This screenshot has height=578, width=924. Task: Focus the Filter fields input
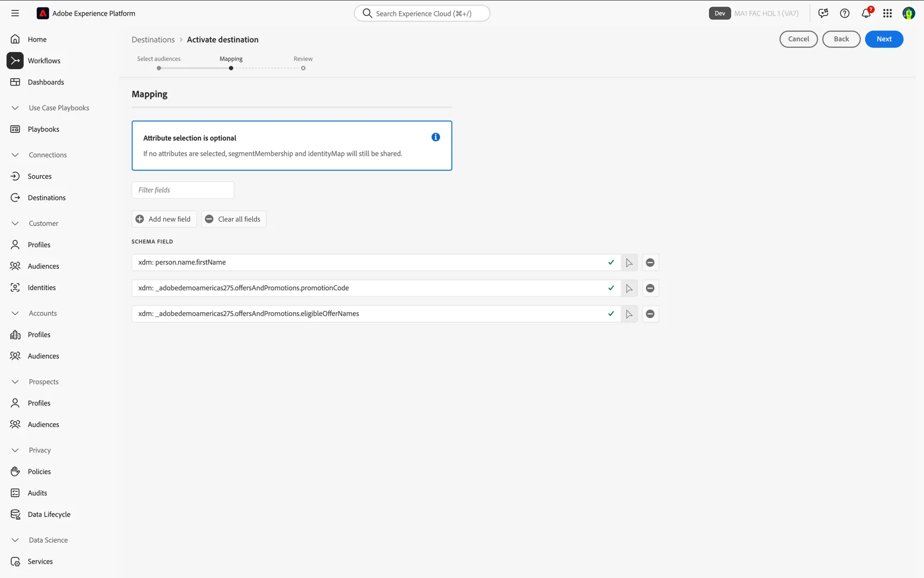tap(183, 190)
